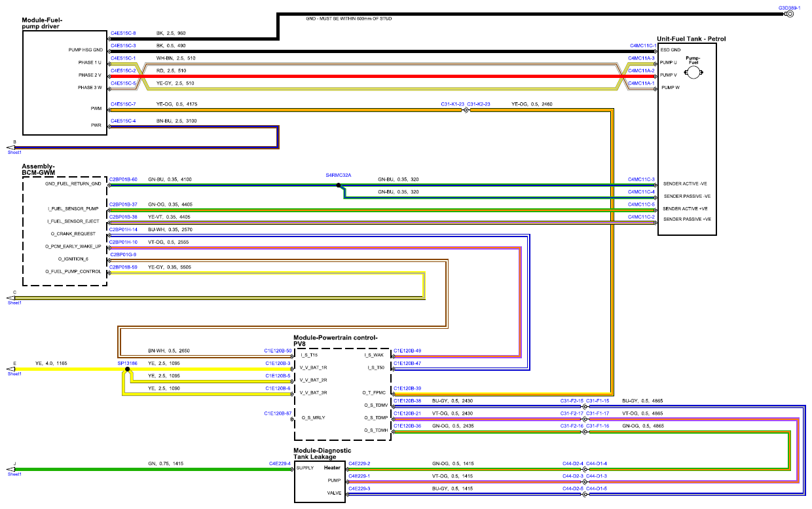Click wire label 'GN, 0.75, 1415'
The height and width of the screenshot is (509, 812).
coord(167,463)
